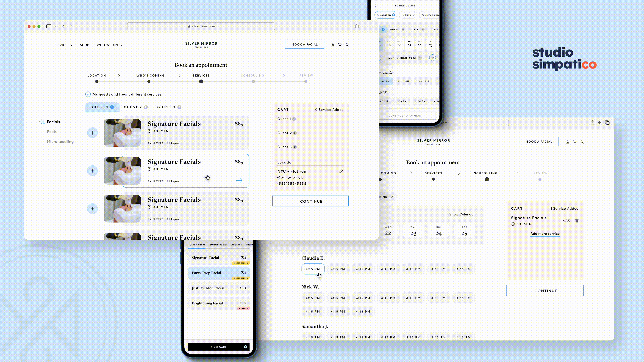Click the sidebar toggle icon in front browser toolbar
The width and height of the screenshot is (644, 362).
point(48,26)
